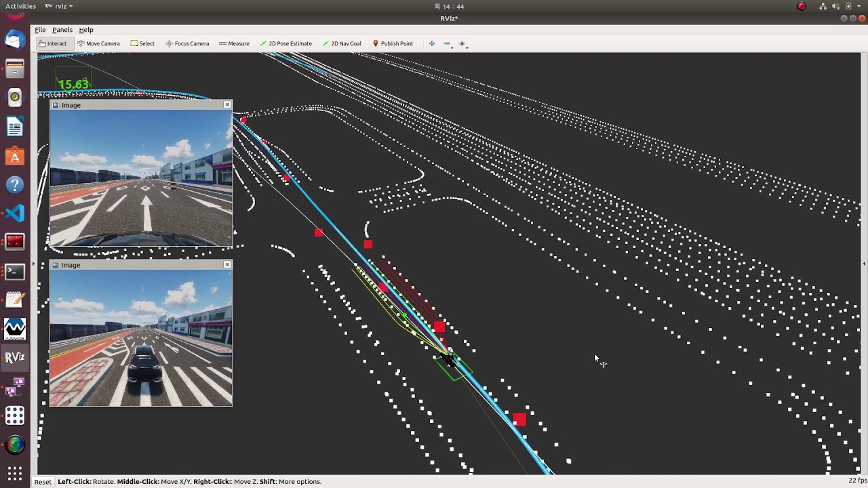Open the Panels menu
This screenshot has height=488, width=868.
pyautogui.click(x=62, y=30)
